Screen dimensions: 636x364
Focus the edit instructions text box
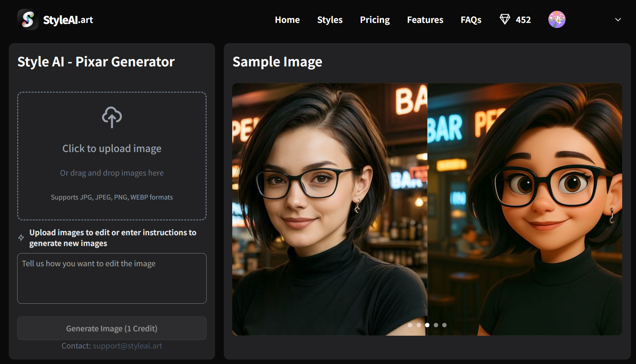tap(112, 278)
